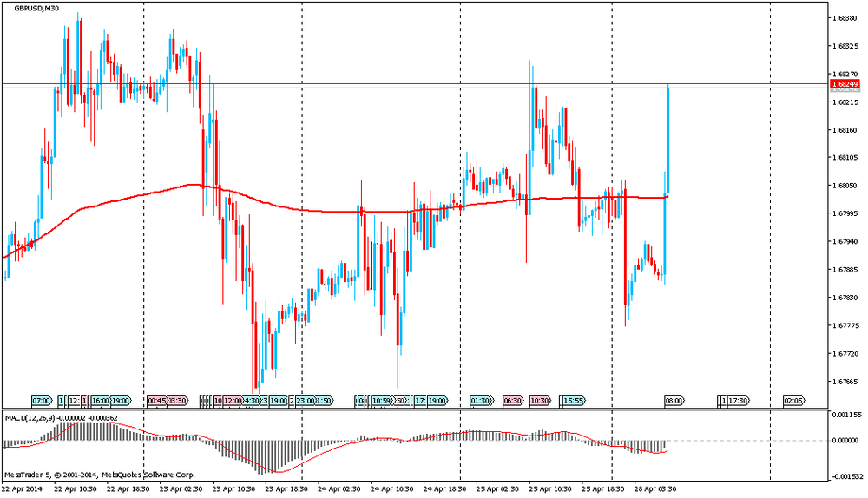Select the 01:30 event marker
This screenshot has height=498, width=868.
(x=481, y=400)
